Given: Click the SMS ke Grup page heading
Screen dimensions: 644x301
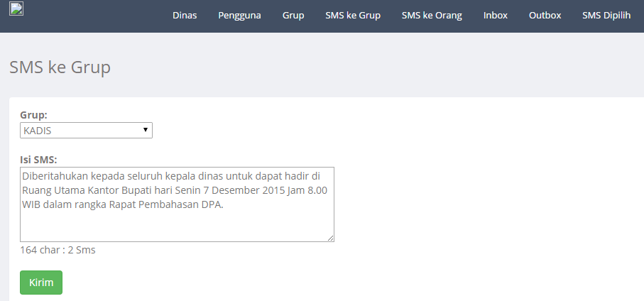Looking at the screenshot, I should 60,67.
